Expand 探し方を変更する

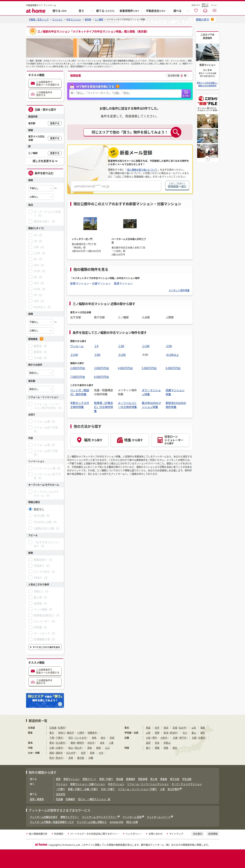tap(45, 161)
